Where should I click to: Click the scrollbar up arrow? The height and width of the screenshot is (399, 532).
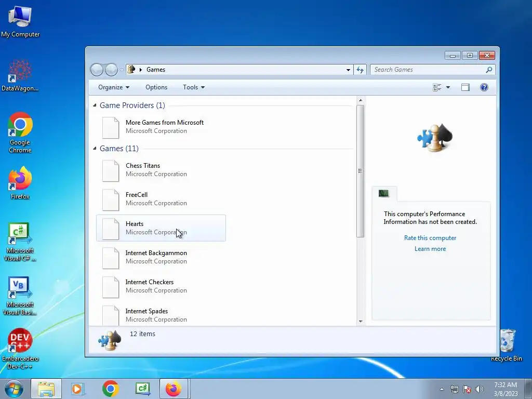(361, 100)
